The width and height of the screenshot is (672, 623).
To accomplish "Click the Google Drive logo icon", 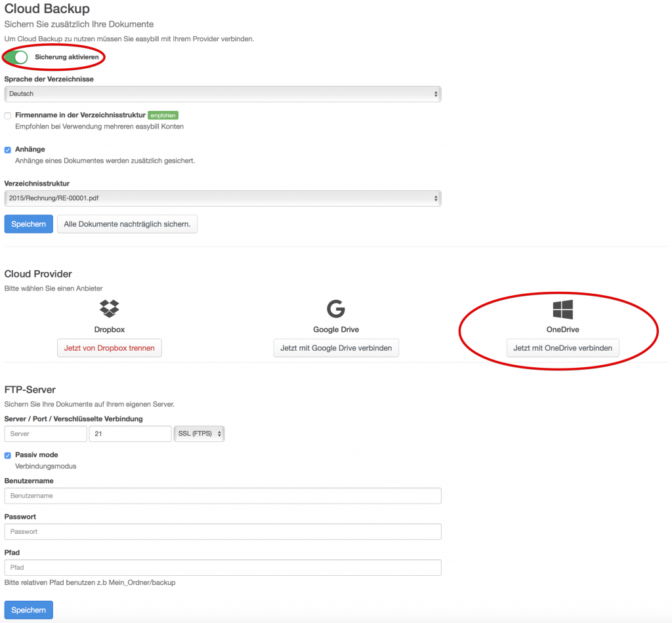I will click(x=335, y=309).
